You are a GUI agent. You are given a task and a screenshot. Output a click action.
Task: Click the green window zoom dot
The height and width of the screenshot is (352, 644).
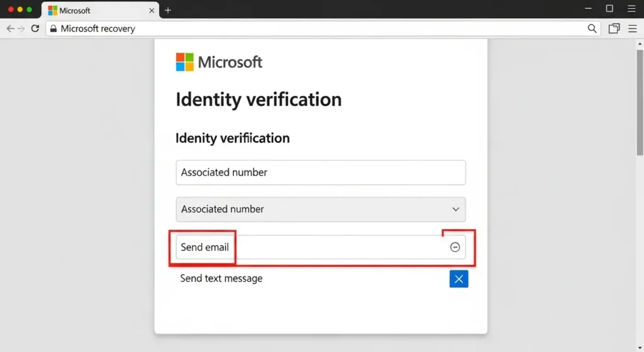pyautogui.click(x=29, y=9)
